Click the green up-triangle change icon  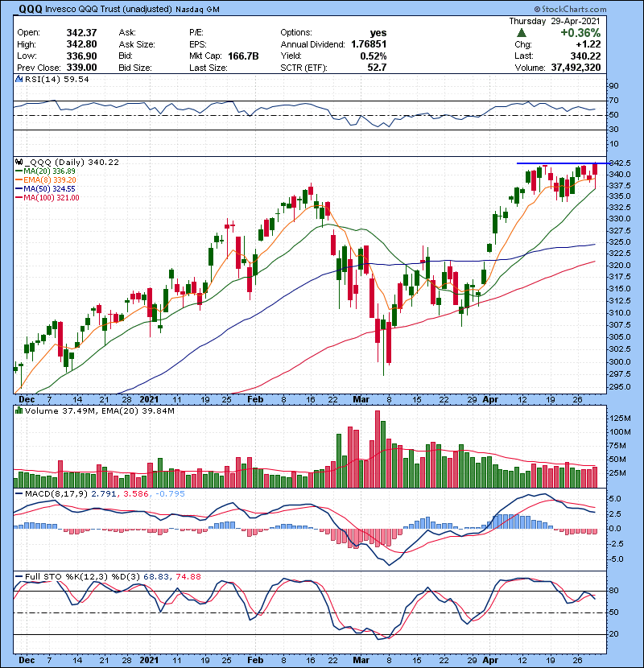[522, 33]
